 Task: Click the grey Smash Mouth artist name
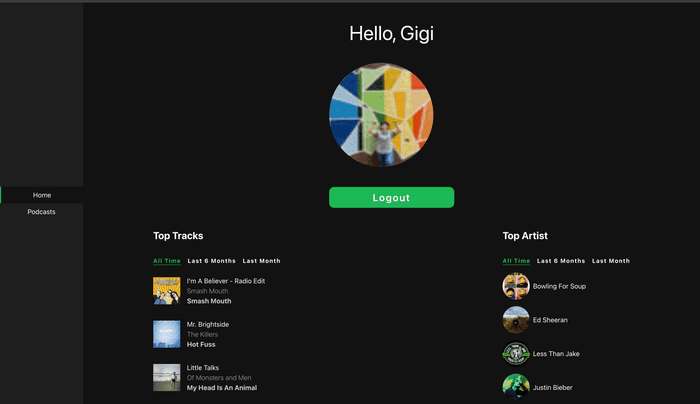click(x=208, y=291)
